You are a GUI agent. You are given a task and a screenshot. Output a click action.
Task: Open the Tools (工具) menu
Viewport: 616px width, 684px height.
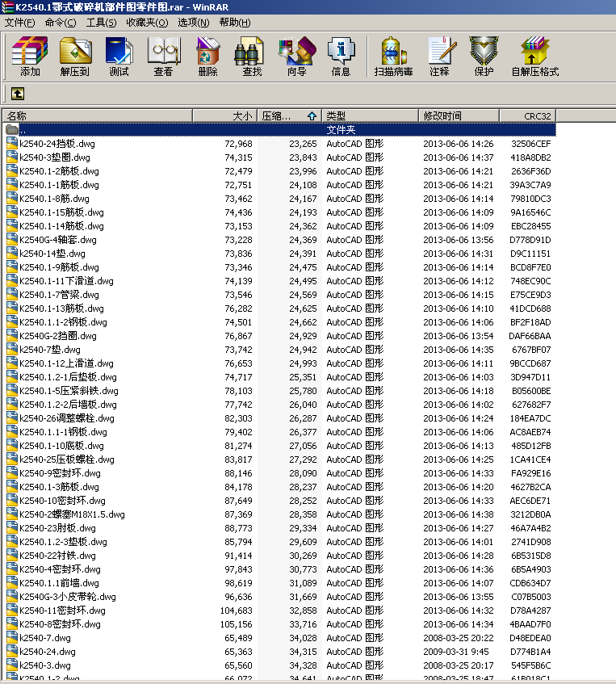click(101, 23)
